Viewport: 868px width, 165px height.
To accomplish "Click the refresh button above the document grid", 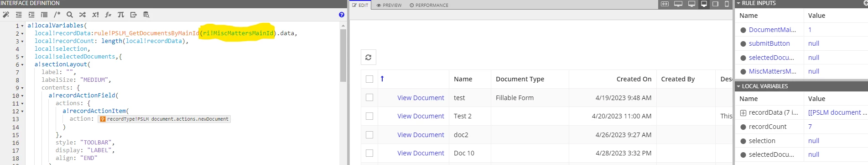I will point(369,57).
